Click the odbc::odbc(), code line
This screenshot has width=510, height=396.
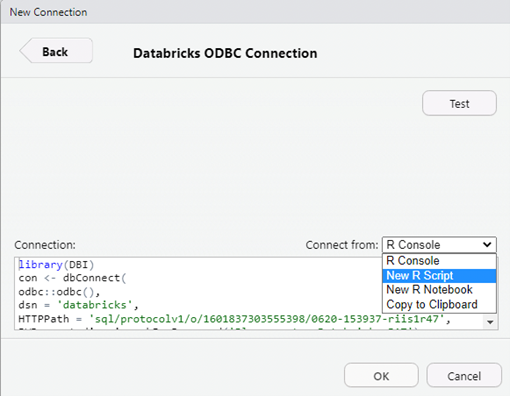(x=59, y=292)
